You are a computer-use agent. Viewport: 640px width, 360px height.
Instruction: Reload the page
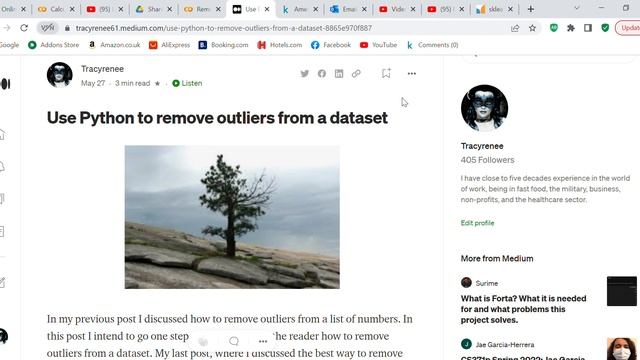tap(24, 28)
